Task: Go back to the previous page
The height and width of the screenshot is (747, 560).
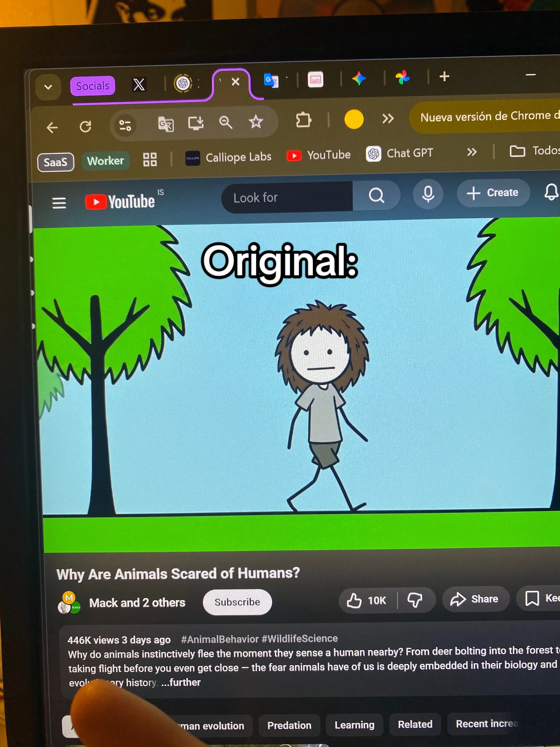Action: point(52,128)
